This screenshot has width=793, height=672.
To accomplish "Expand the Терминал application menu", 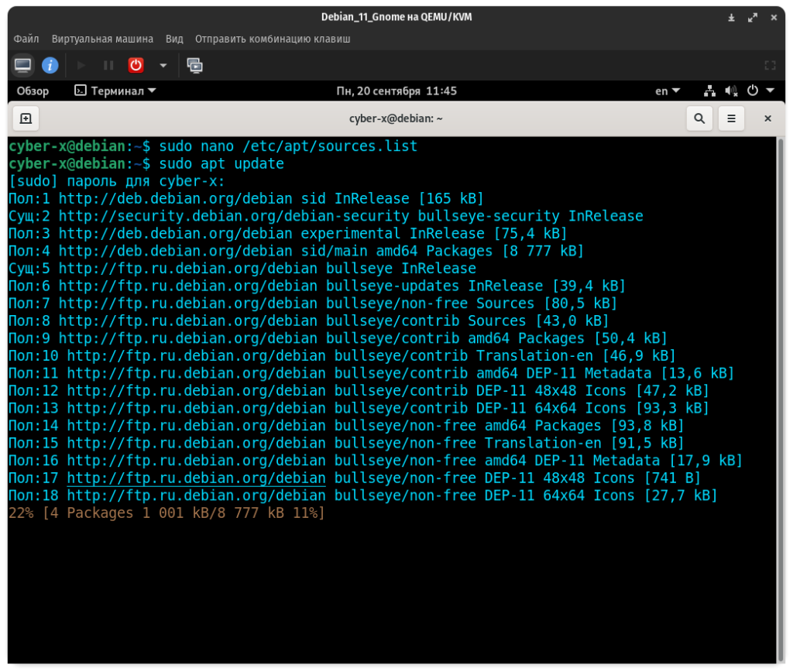I will click(115, 91).
